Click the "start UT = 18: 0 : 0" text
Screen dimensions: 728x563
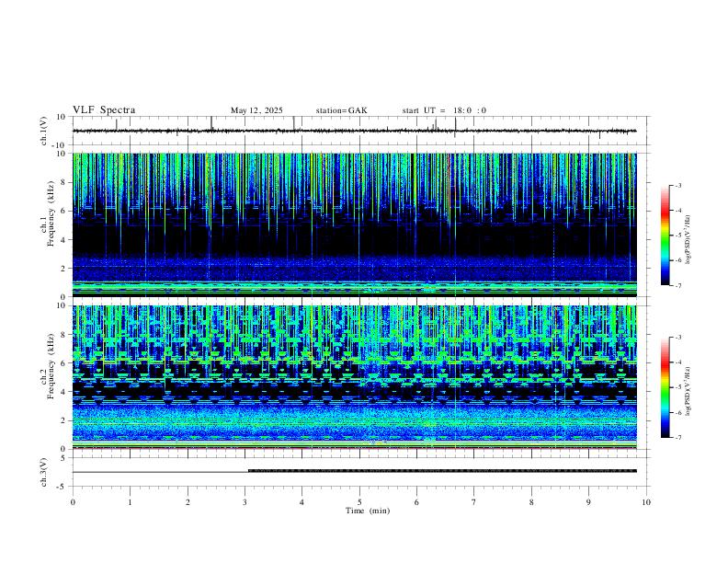pos(444,110)
